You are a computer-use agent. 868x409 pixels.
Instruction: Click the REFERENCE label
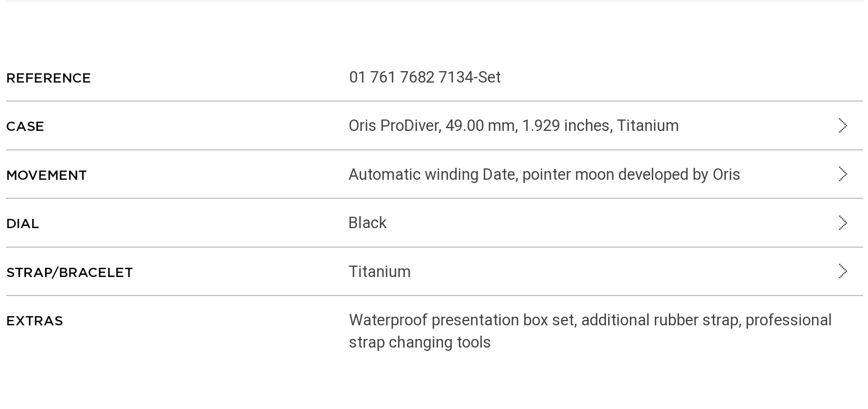pyautogui.click(x=48, y=78)
